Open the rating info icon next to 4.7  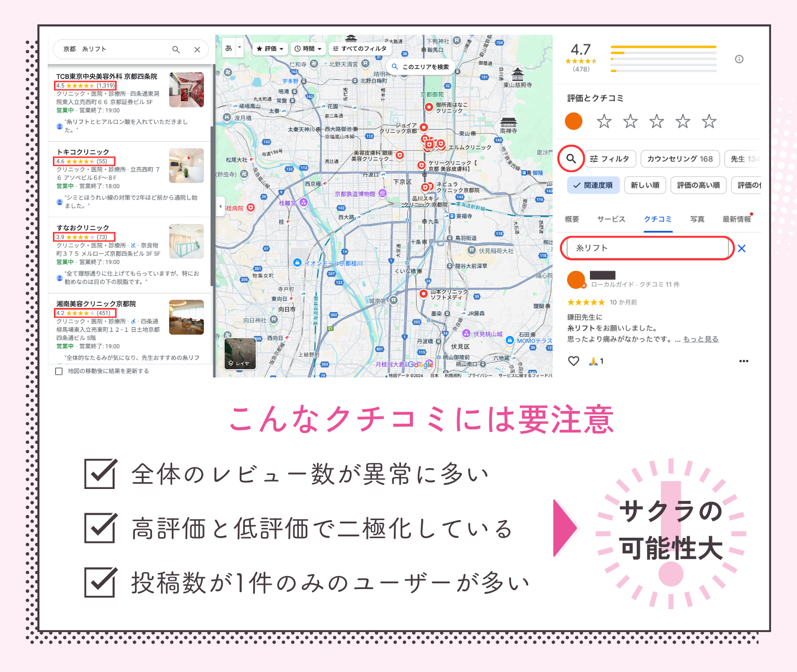pyautogui.click(x=739, y=59)
